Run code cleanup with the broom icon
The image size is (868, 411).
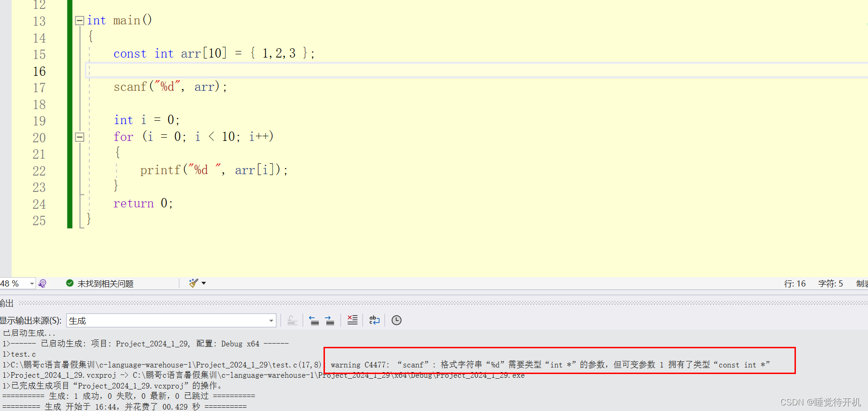(x=193, y=283)
